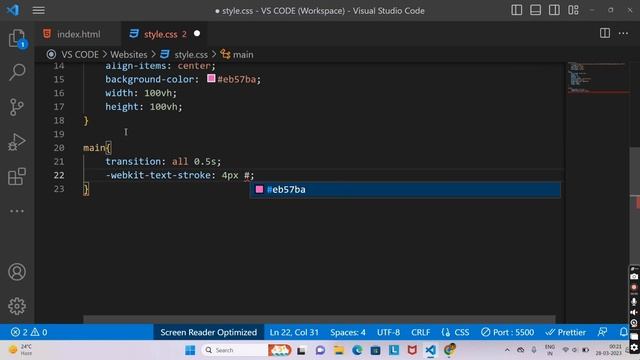
Task: Change file encoding UTF-8
Action: point(388,332)
